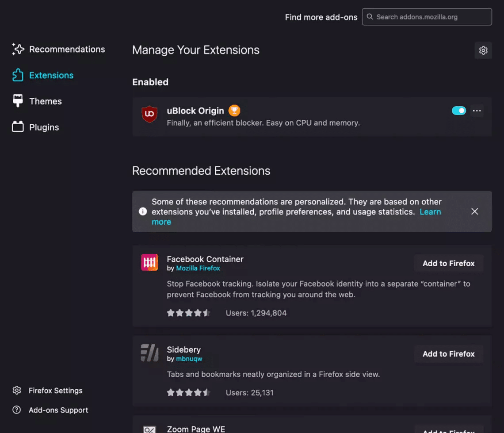Click the Extensions puzzle piece icon
504x433 pixels.
(18, 75)
